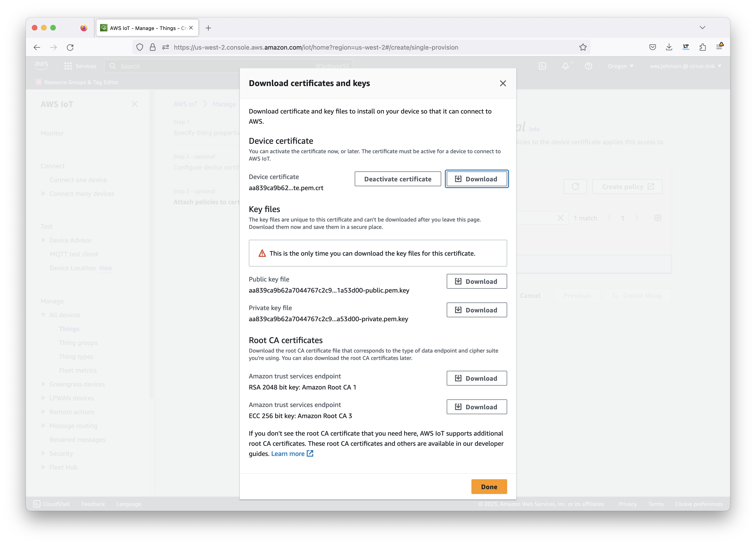Download Amazon Root CA 3 ECC certificate
Screen dimensions: 756x545
[x=477, y=407]
